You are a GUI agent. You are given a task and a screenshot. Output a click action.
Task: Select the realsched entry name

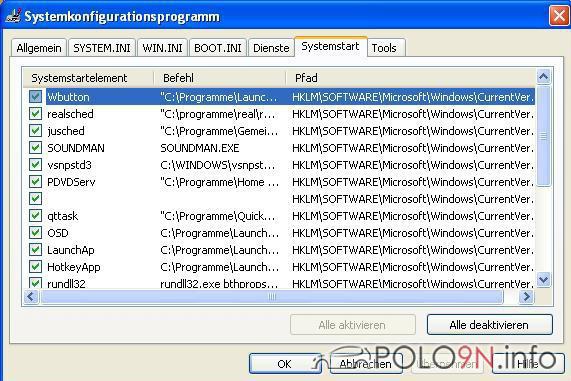pyautogui.click(x=70, y=114)
